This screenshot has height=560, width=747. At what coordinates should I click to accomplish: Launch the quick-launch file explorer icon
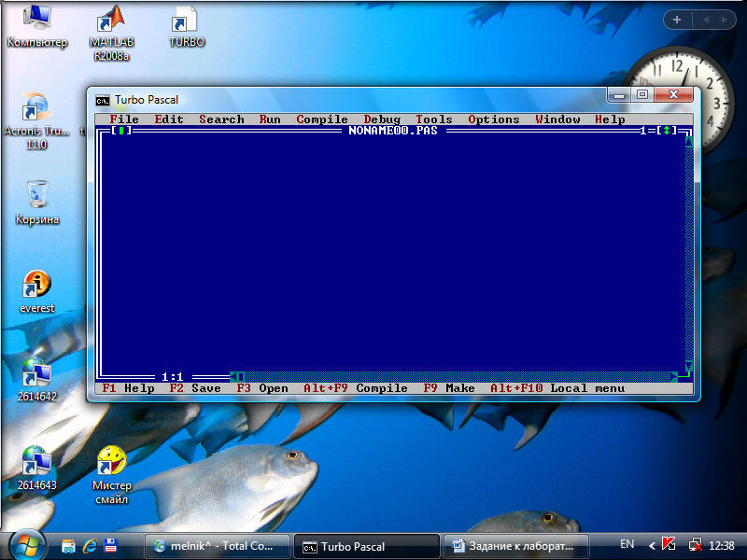(68, 546)
